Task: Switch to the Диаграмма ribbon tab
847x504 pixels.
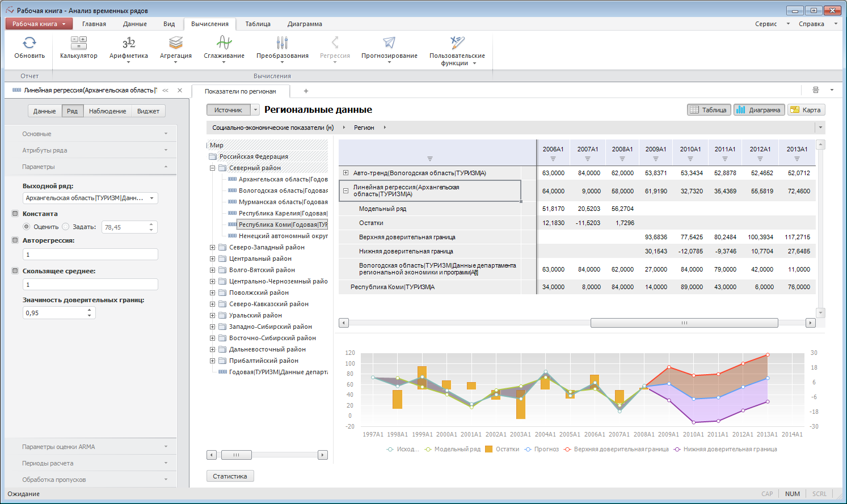Action: pos(305,24)
